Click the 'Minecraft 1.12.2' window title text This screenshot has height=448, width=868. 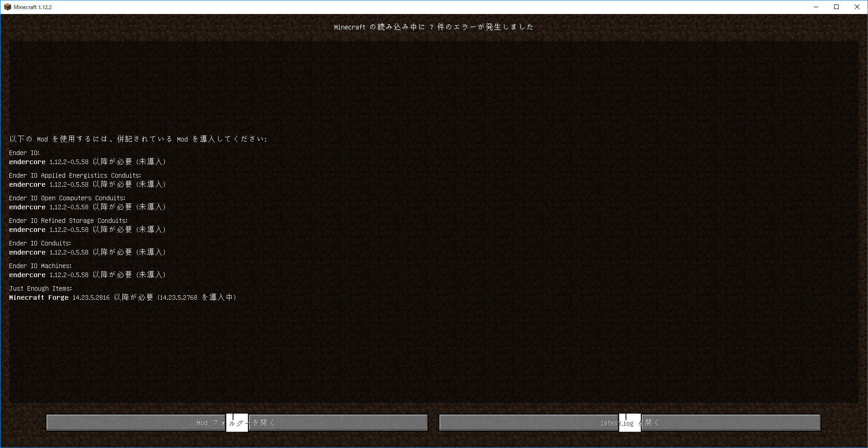click(x=33, y=7)
